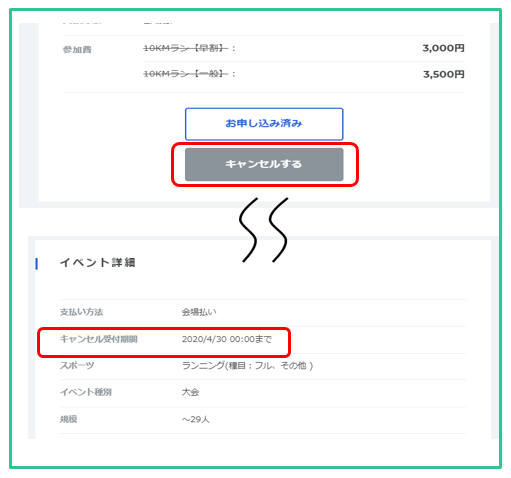Select the ランニング(種目：フル、その他) value

pos(247,366)
